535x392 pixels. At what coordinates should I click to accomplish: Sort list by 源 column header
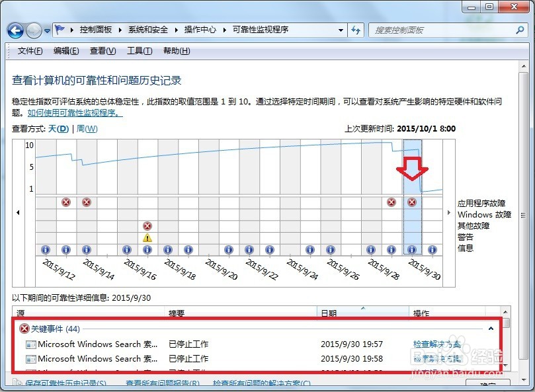coord(89,312)
